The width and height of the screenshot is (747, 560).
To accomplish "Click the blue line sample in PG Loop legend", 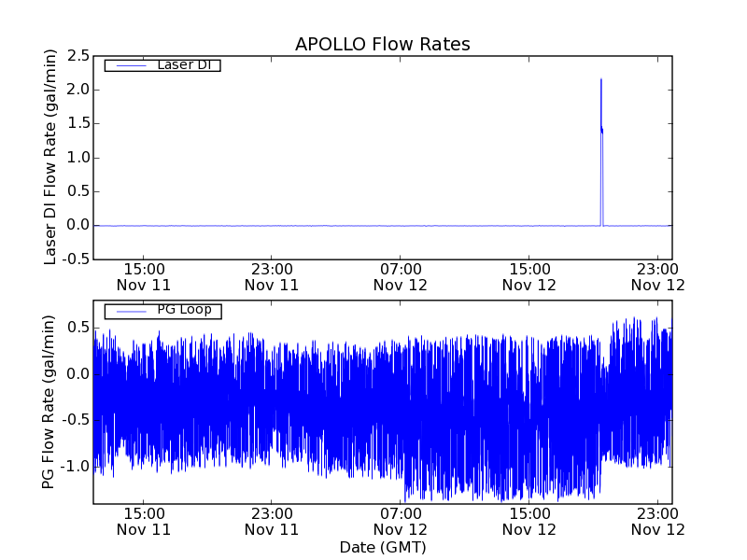I will (128, 311).
